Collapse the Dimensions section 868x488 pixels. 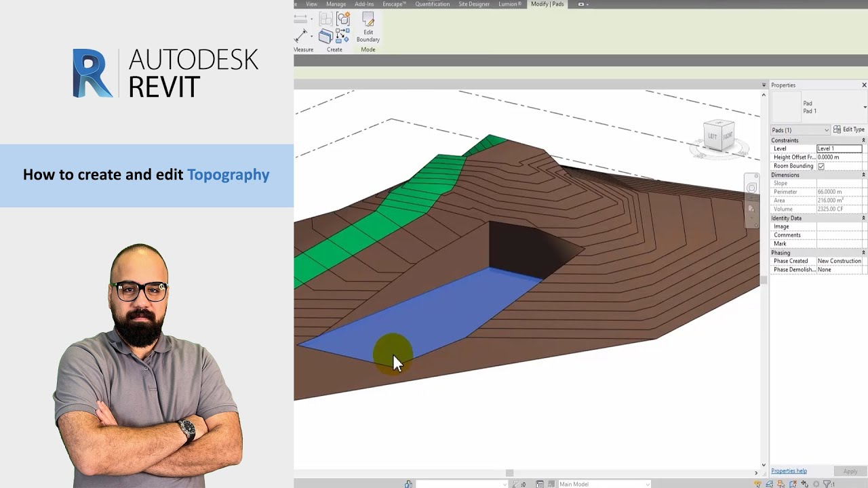pyautogui.click(x=863, y=175)
